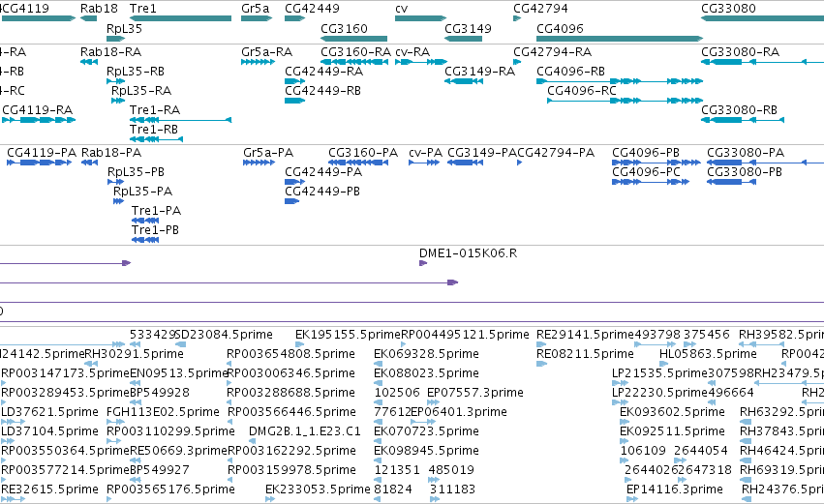Viewport: 824px width, 504px height.
Task: Open the CG33080-RB transcript label
Action: point(740,110)
